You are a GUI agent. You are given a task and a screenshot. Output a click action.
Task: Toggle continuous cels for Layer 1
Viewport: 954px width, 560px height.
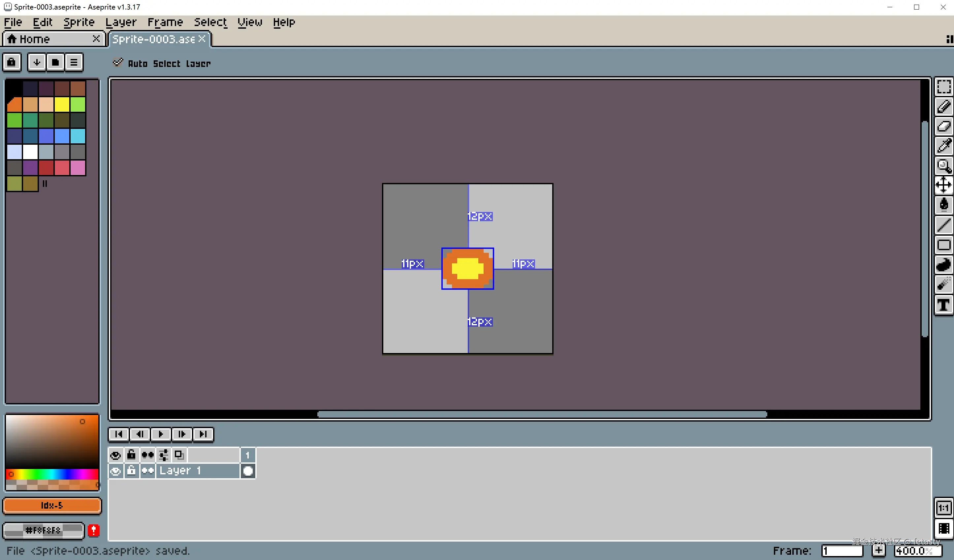[148, 471]
